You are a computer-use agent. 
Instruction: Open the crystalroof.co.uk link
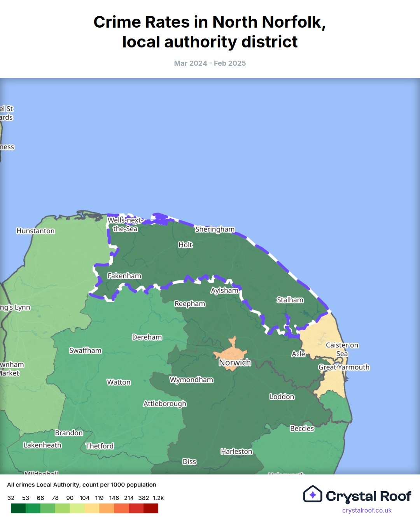coord(367,510)
